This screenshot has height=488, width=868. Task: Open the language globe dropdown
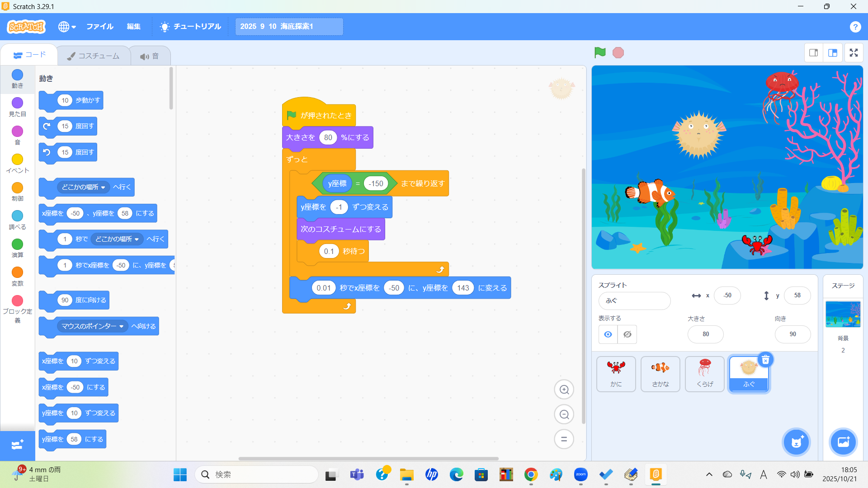pos(66,27)
